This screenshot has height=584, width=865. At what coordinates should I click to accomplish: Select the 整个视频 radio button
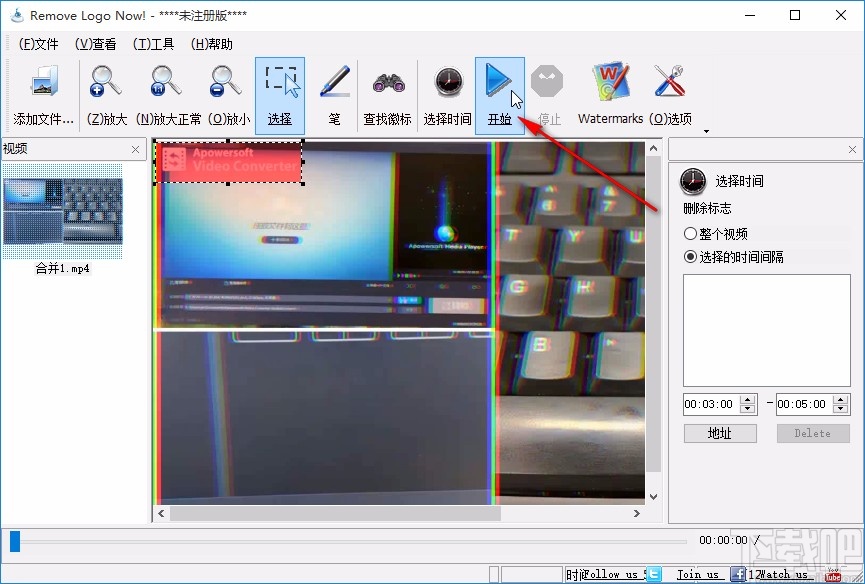point(692,233)
